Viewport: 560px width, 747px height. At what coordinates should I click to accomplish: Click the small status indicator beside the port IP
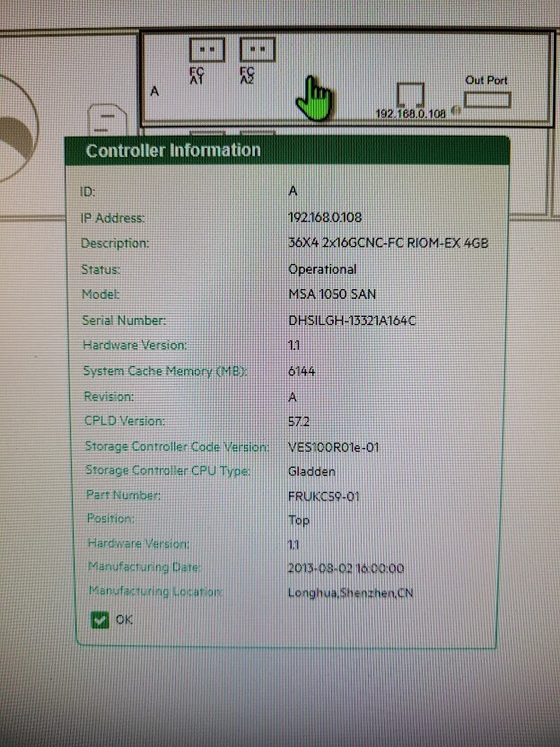point(456,112)
